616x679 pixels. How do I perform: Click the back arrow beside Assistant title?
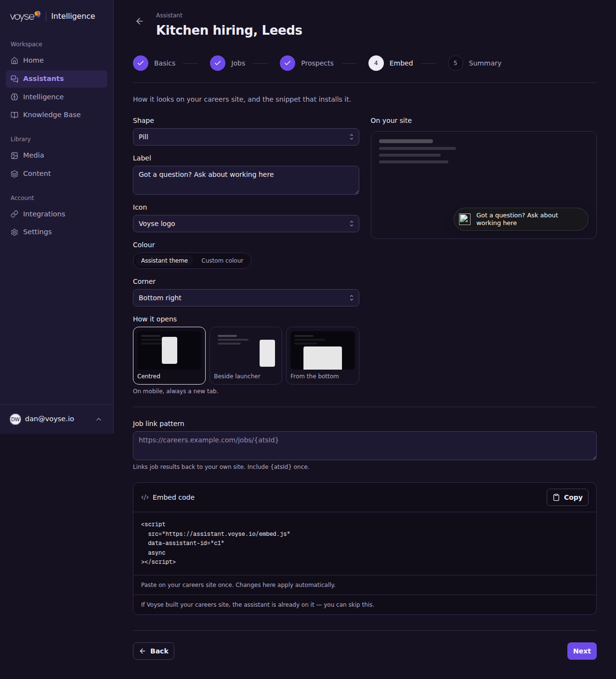140,21
